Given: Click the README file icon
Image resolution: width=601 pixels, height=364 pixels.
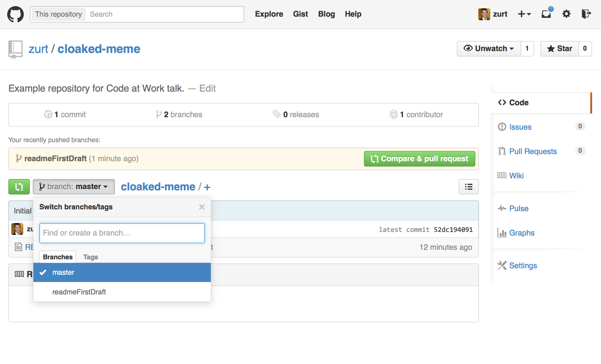Looking at the screenshot, I should pos(18,247).
